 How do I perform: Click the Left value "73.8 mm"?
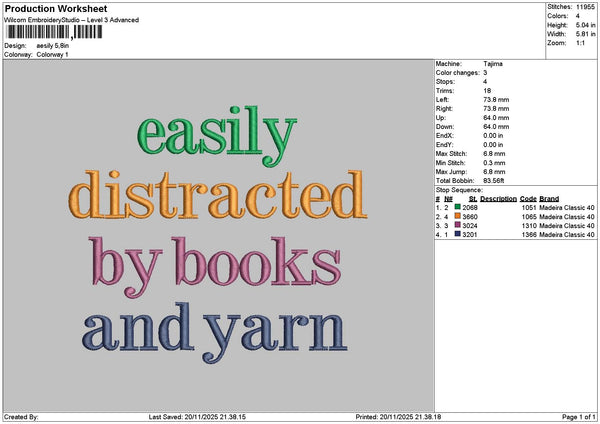tap(496, 99)
